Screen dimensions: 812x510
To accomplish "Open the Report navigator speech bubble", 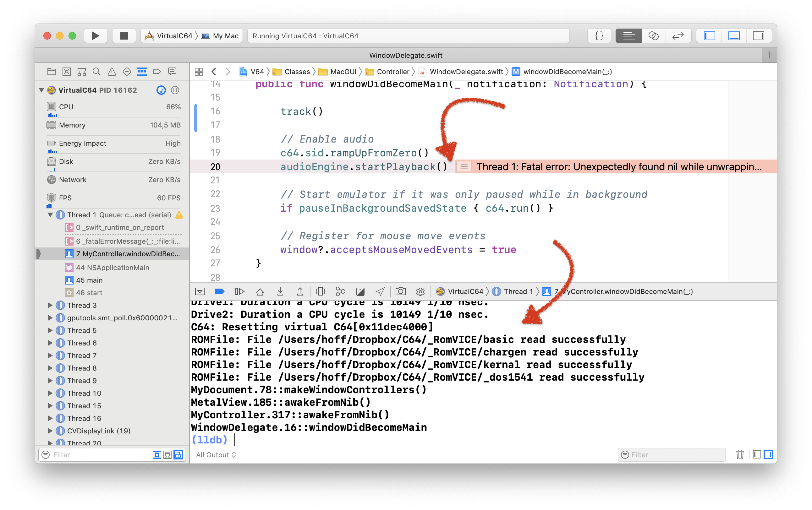I will point(172,72).
